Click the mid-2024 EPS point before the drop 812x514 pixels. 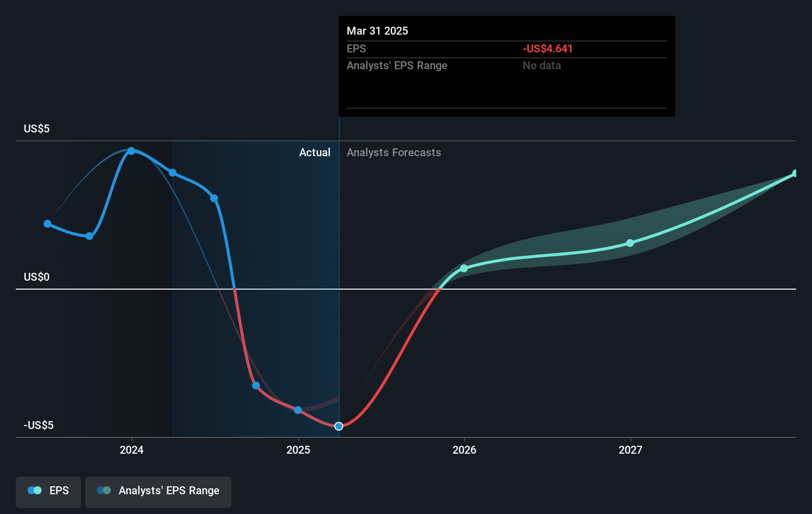pyautogui.click(x=214, y=198)
